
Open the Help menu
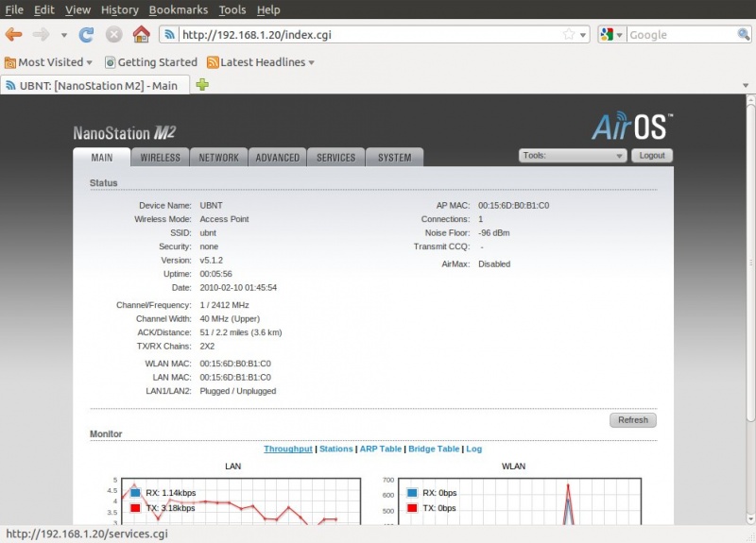point(268,9)
